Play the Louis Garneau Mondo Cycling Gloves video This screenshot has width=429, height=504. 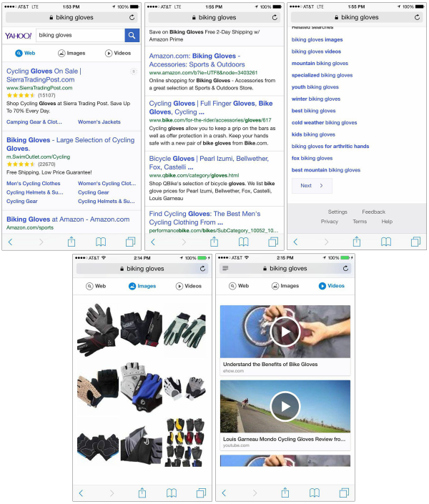pos(285,406)
